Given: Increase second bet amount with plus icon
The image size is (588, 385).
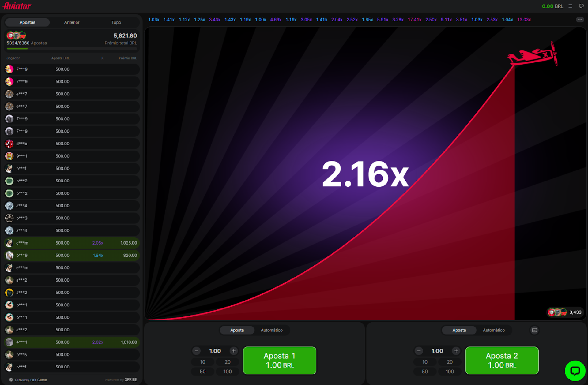Looking at the screenshot, I should [456, 351].
